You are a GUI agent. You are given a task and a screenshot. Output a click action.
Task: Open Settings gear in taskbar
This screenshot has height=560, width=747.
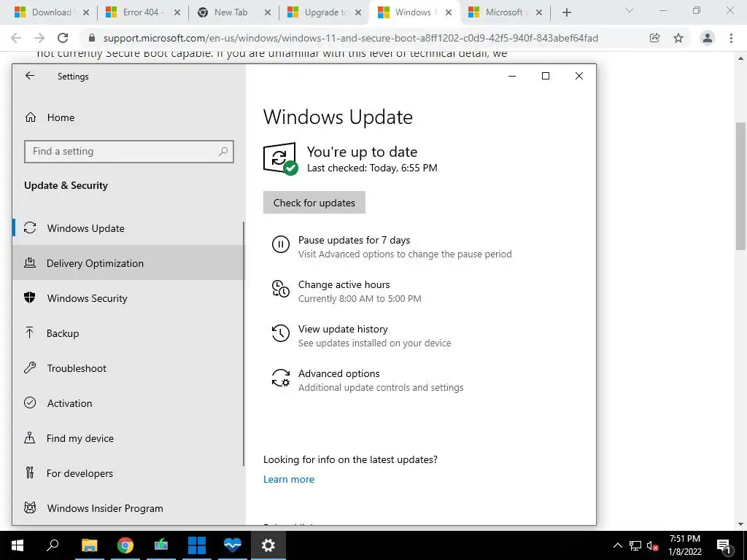click(268, 545)
